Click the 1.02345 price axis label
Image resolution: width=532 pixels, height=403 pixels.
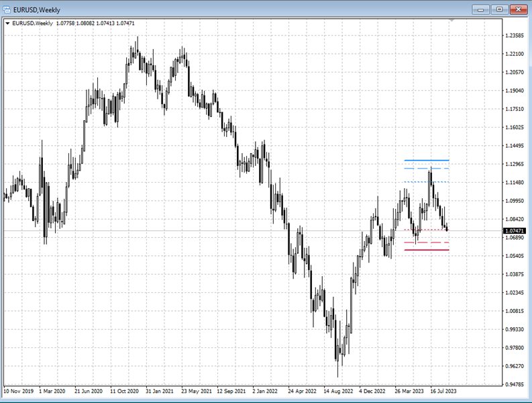click(515, 293)
